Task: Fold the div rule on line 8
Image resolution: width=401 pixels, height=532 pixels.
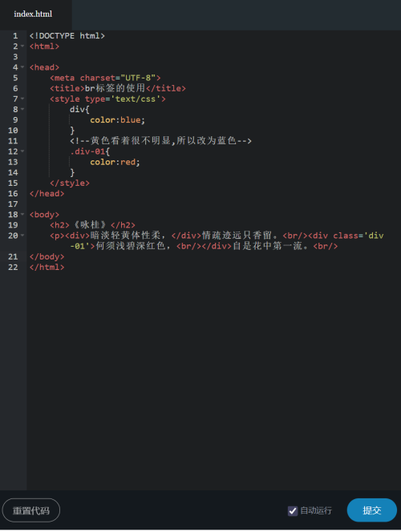Action: coord(22,109)
